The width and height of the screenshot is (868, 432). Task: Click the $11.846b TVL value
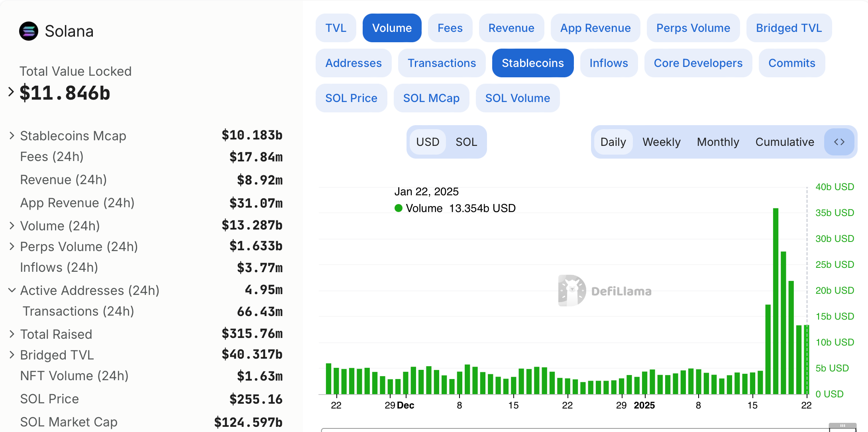pos(65,93)
